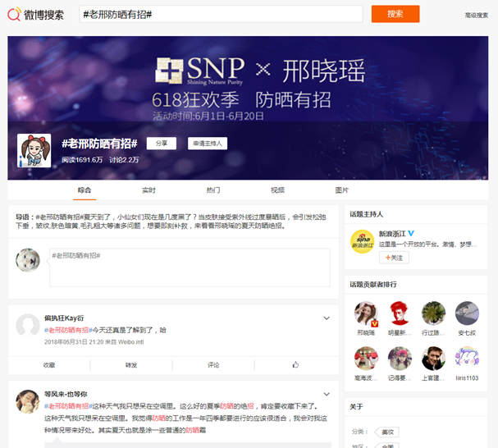
Task: Click hashtag #老邢防晒有招# in 偏执狂Kay衍 post
Action: tap(68, 330)
